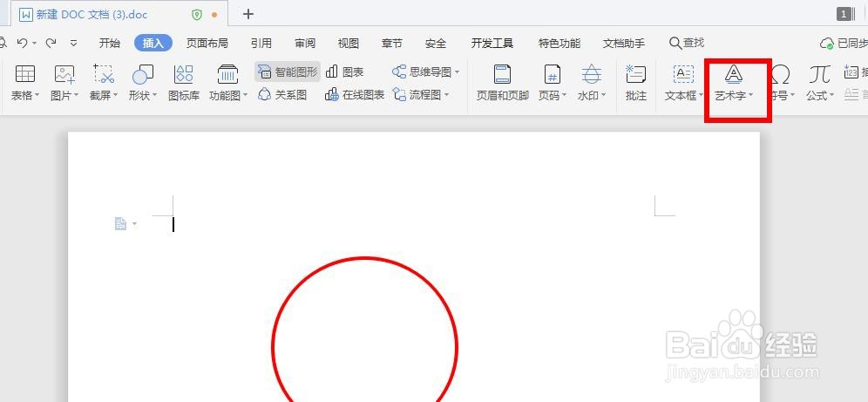Open the 引用 references tab

click(261, 44)
